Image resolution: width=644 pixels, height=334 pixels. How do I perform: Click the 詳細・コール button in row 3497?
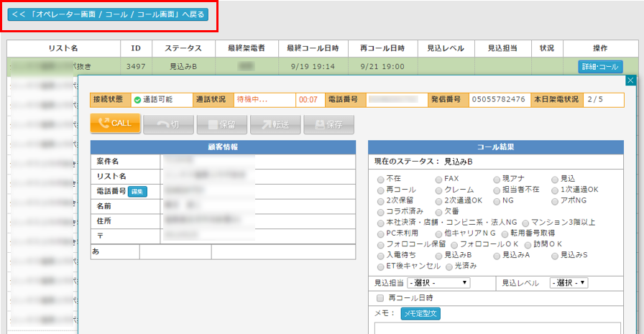600,66
